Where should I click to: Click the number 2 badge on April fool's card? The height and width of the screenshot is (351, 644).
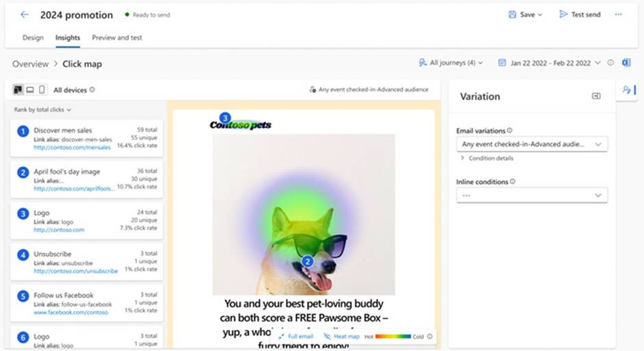23,172
